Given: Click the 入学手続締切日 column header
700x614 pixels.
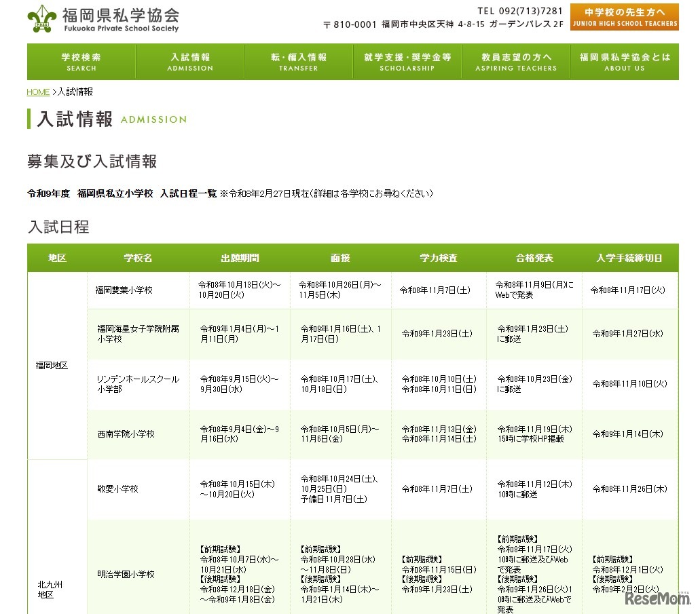Looking at the screenshot, I should [629, 258].
